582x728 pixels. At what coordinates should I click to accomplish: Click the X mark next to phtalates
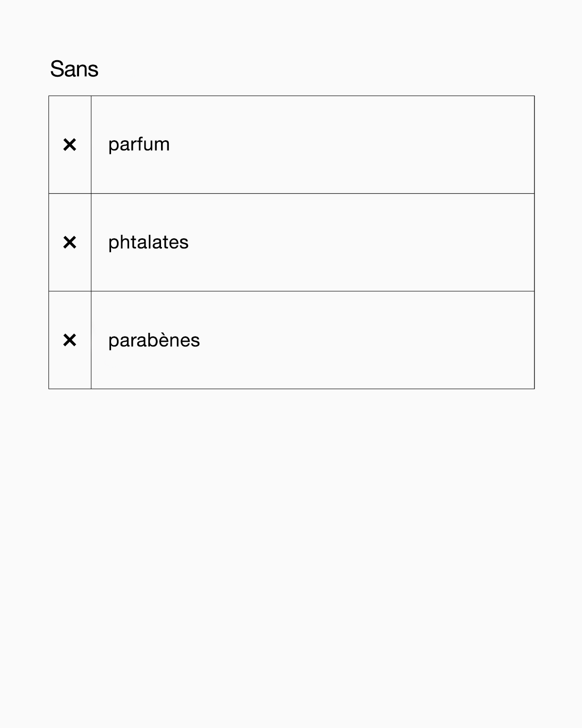tap(70, 242)
